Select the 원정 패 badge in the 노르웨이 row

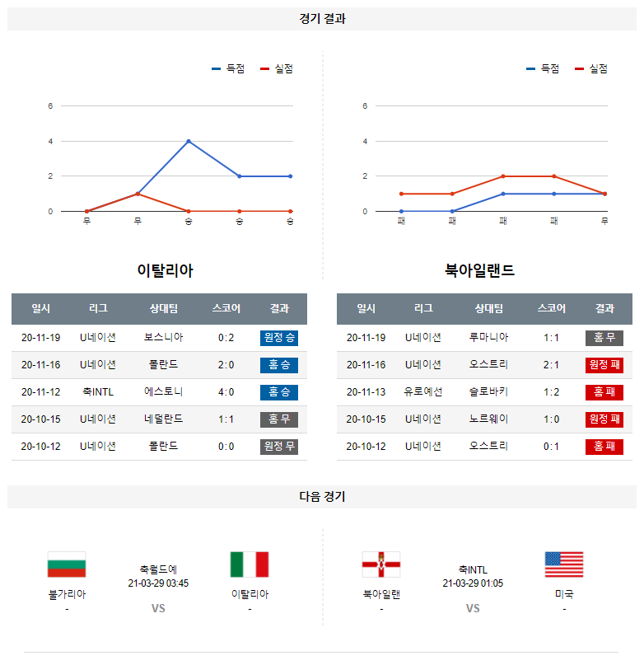[x=604, y=419]
